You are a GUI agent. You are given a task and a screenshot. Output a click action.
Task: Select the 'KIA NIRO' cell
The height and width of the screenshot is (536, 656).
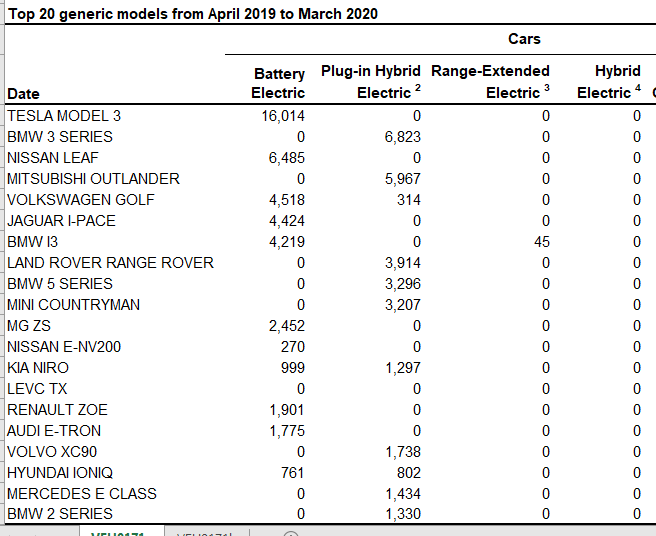click(38, 367)
